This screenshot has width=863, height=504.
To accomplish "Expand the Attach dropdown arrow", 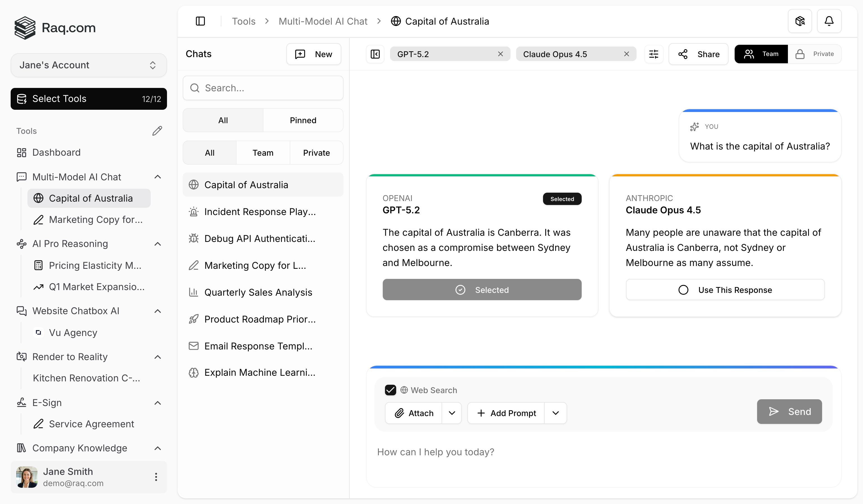I will tap(452, 413).
